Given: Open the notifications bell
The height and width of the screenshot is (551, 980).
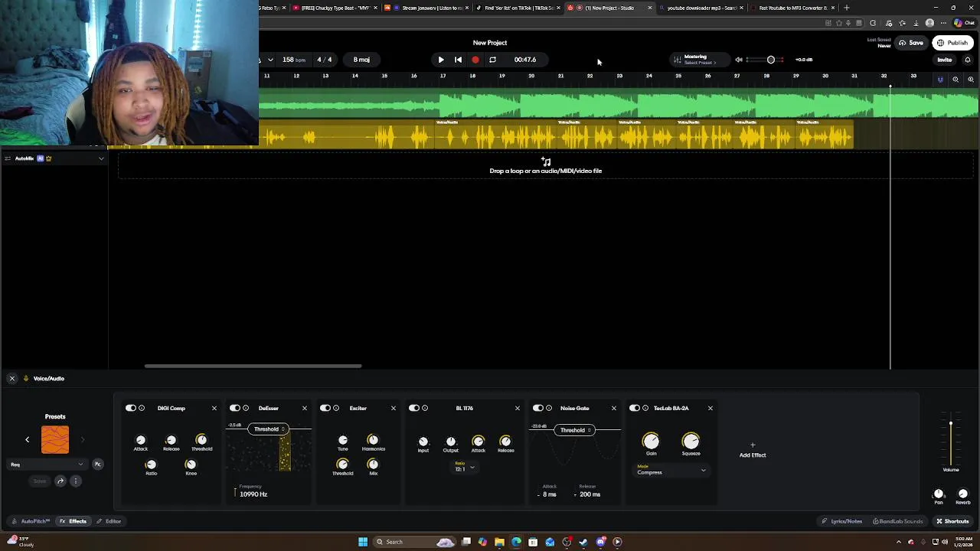Looking at the screenshot, I should pyautogui.click(x=968, y=60).
